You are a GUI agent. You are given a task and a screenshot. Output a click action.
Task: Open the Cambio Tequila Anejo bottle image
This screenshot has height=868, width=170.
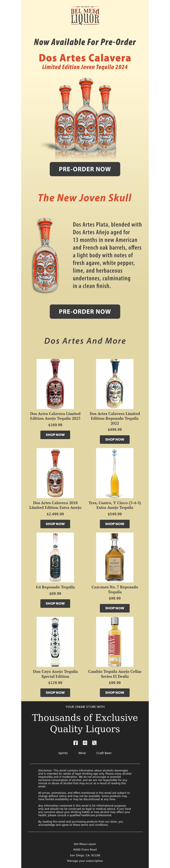(115, 642)
